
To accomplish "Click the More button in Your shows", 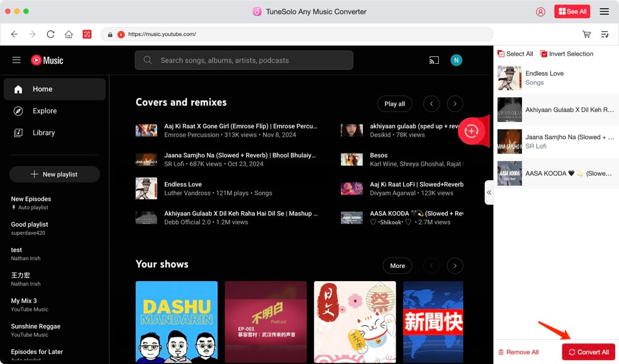I will click(397, 266).
